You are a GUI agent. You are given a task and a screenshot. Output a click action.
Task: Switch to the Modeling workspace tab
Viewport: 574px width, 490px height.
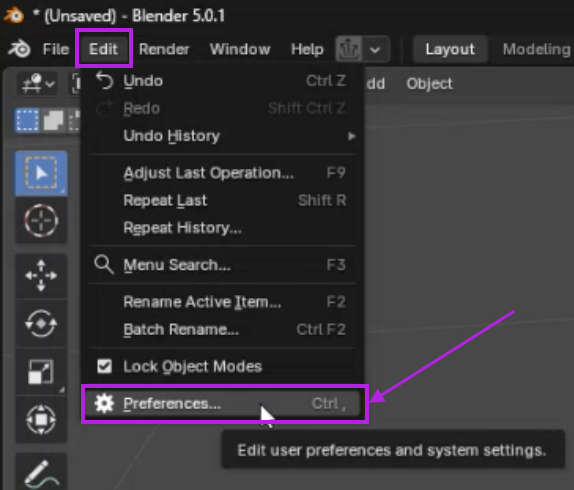point(536,49)
